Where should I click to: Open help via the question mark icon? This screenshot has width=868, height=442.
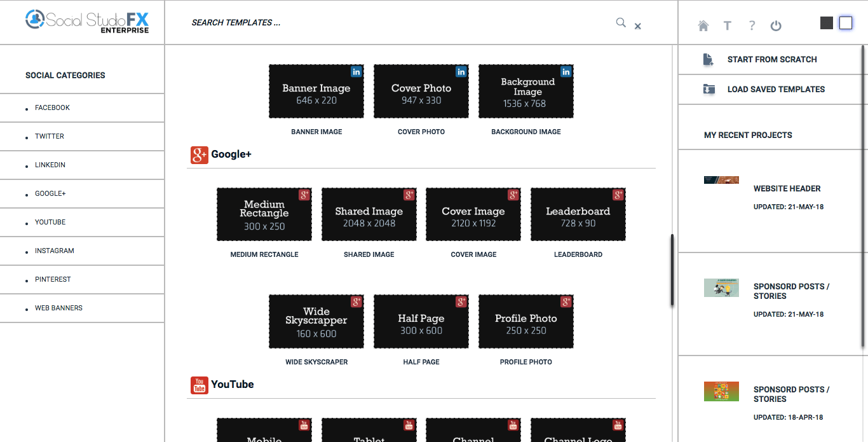click(752, 25)
